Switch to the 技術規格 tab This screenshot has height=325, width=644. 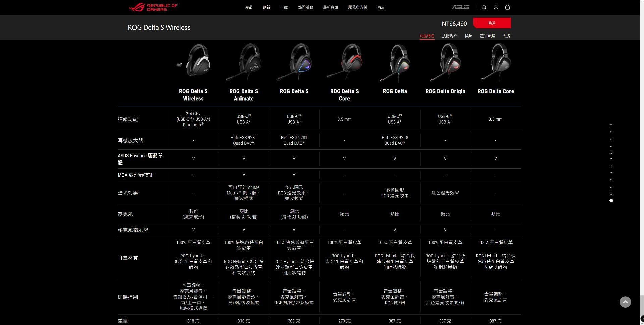[x=449, y=36]
